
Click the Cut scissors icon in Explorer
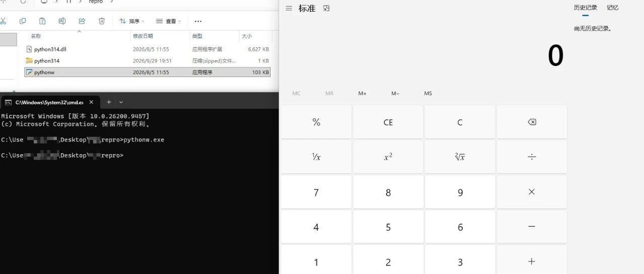(3, 21)
